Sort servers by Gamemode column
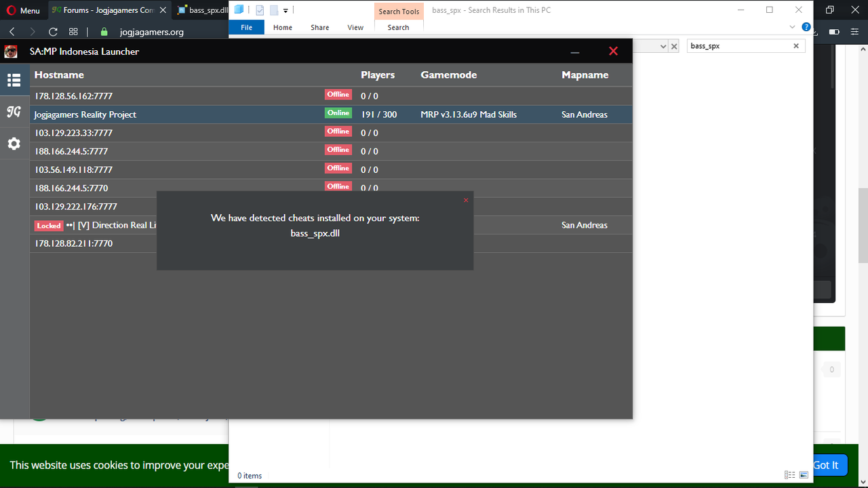This screenshot has height=488, width=868. point(449,75)
